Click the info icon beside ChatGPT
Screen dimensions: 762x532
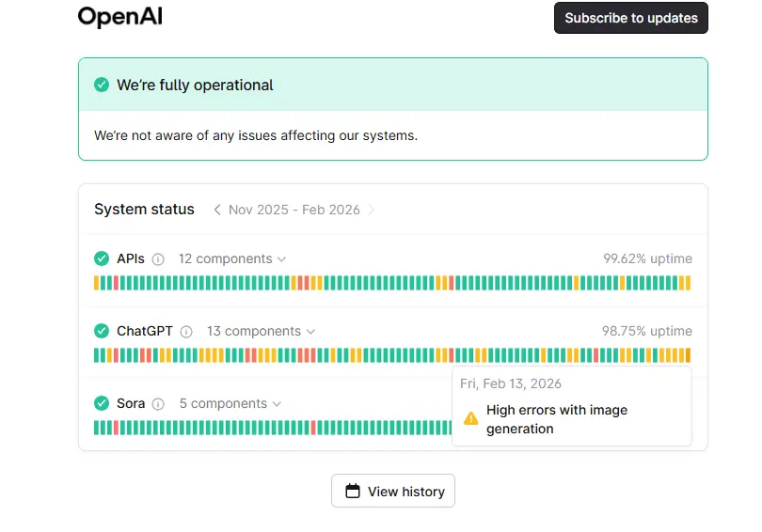(186, 332)
